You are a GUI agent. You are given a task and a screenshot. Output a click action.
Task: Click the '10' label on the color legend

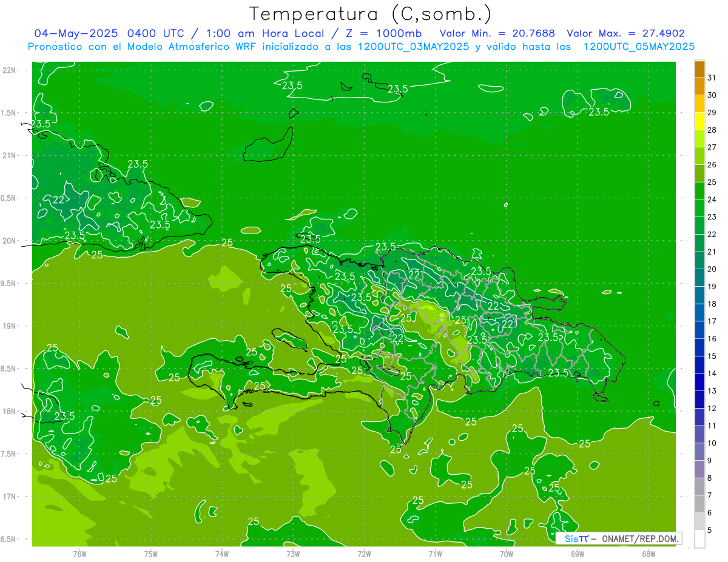coord(712,443)
